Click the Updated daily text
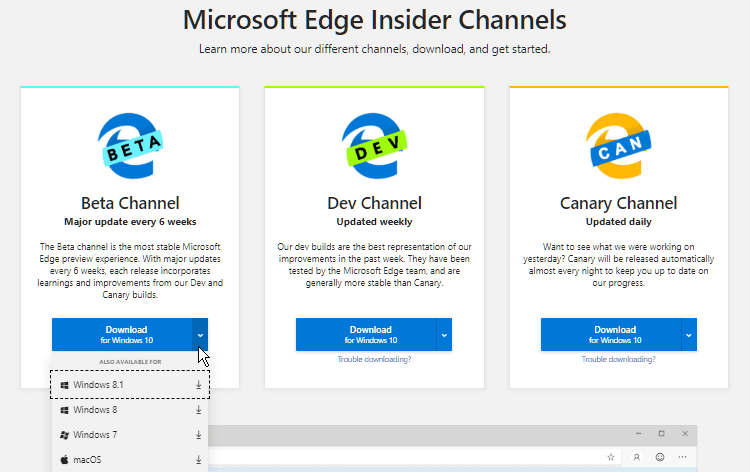750x472 pixels. click(618, 222)
